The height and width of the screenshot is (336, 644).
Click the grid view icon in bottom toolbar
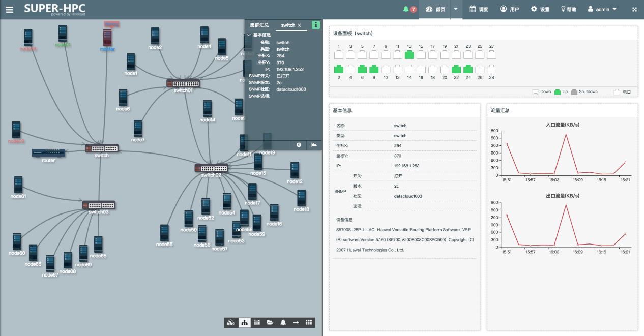tap(308, 322)
